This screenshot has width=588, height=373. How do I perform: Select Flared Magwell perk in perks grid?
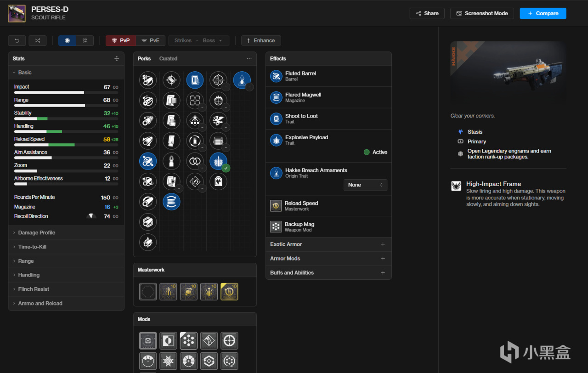tap(171, 202)
